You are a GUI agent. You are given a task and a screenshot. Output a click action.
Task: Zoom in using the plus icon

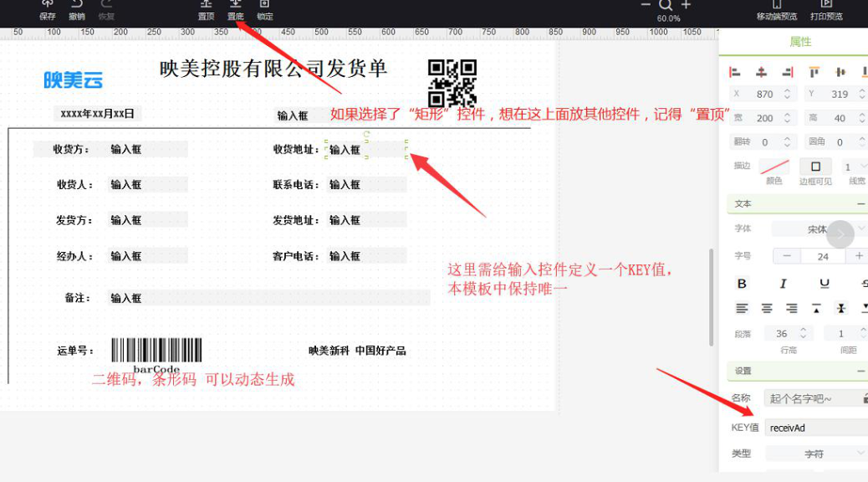686,5
